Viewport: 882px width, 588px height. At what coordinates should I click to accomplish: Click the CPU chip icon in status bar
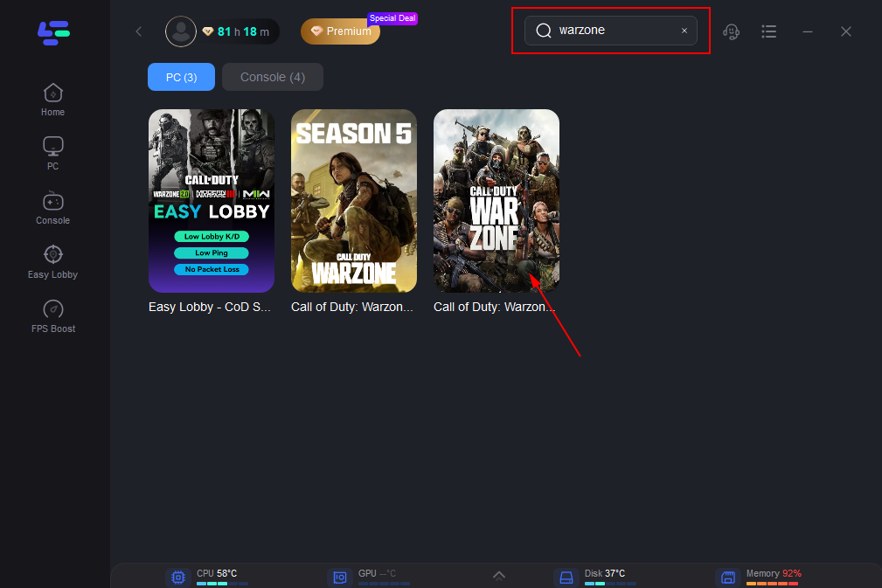coord(178,578)
